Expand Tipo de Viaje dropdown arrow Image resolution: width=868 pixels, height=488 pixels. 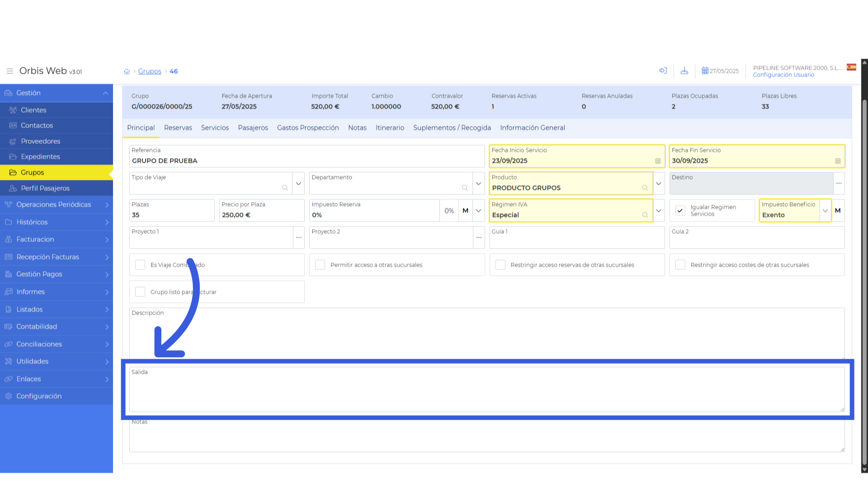tap(298, 183)
